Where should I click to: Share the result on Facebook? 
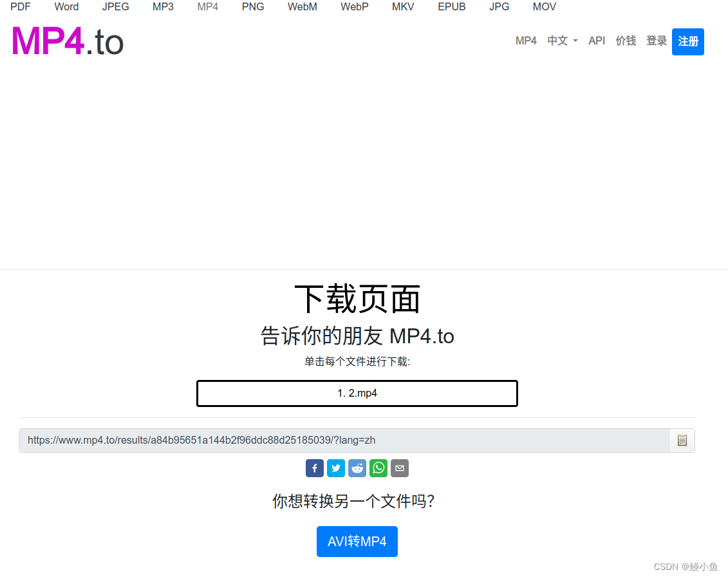tap(314, 468)
